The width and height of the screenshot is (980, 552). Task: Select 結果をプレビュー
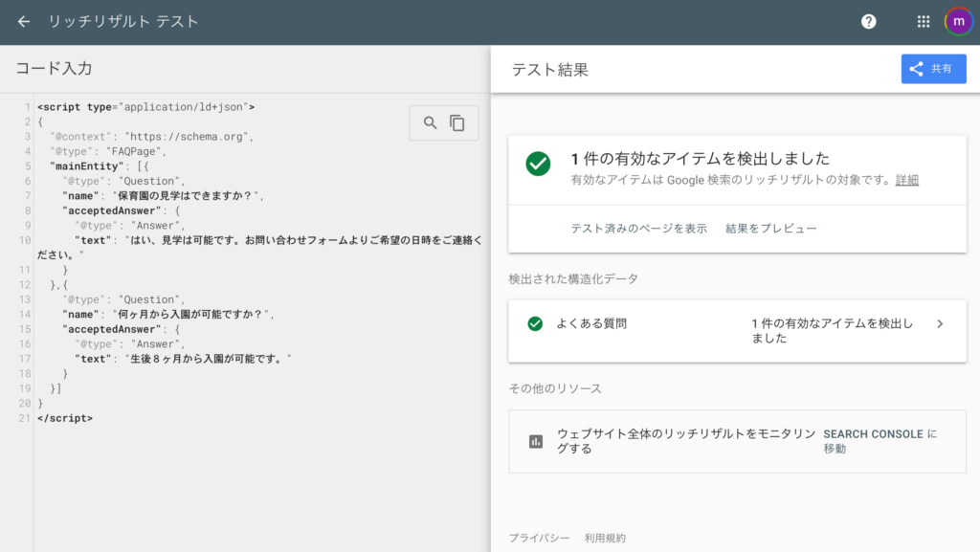[771, 229]
